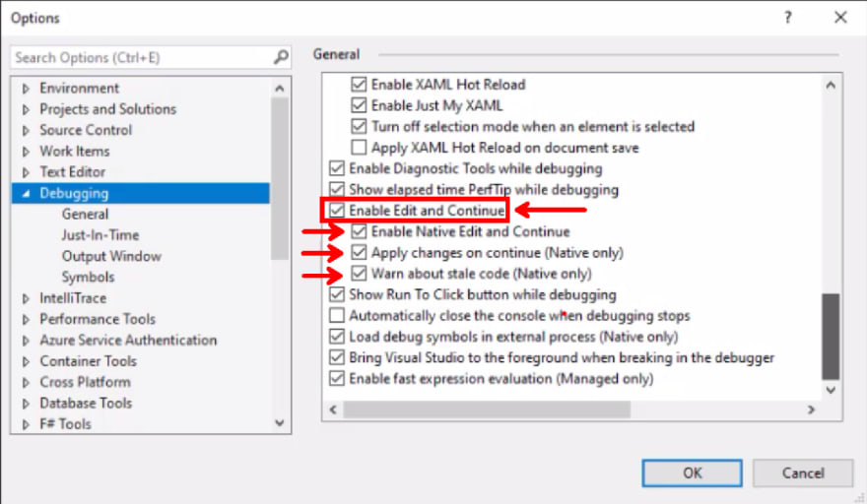This screenshot has width=867, height=504.
Task: Toggle Load debug symbols in external process
Action: (x=337, y=337)
